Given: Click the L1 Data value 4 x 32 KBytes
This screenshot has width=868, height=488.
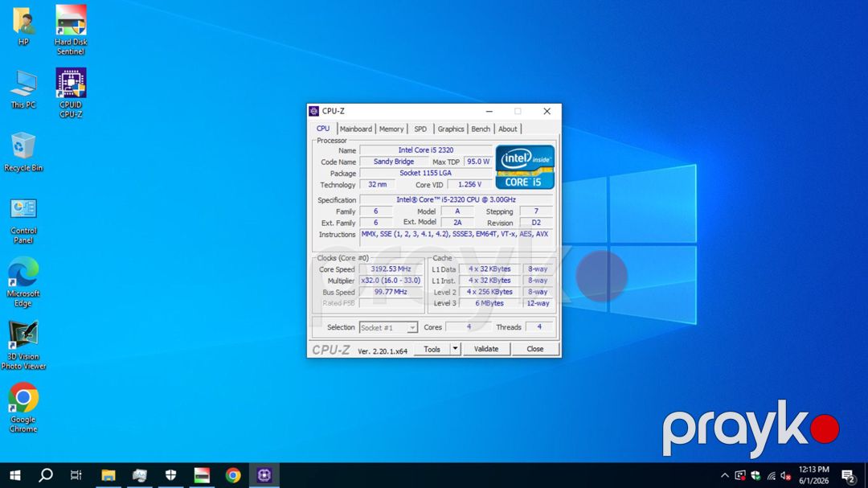Looking at the screenshot, I should 490,269.
